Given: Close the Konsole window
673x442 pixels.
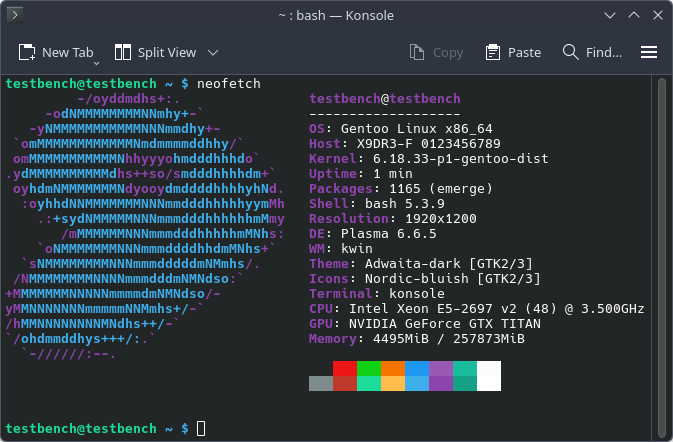Looking at the screenshot, I should coord(658,15).
